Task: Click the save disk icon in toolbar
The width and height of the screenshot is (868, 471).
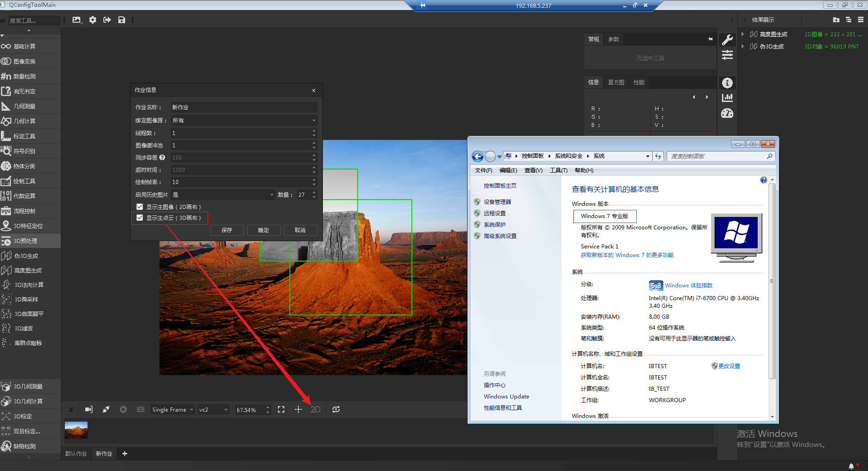Action: 122,20
